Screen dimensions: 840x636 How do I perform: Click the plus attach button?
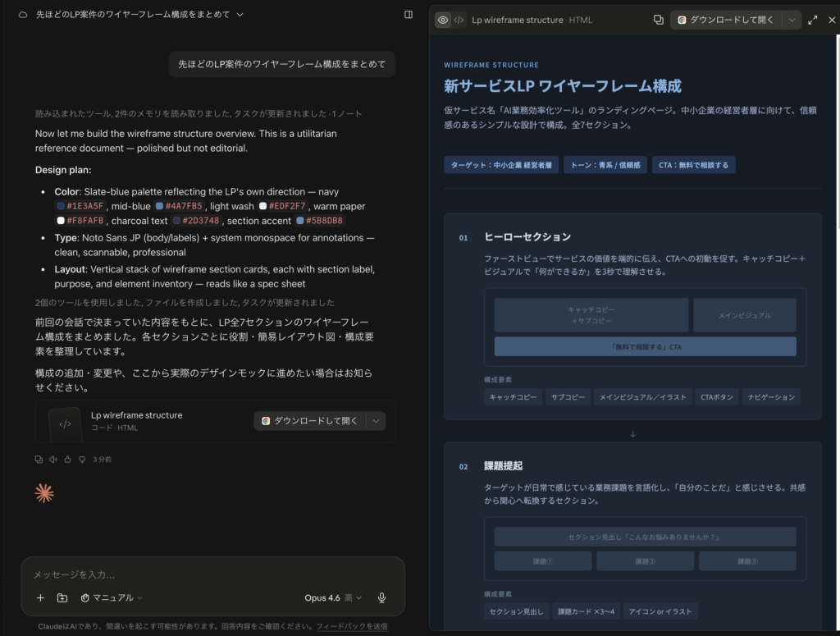(x=40, y=597)
